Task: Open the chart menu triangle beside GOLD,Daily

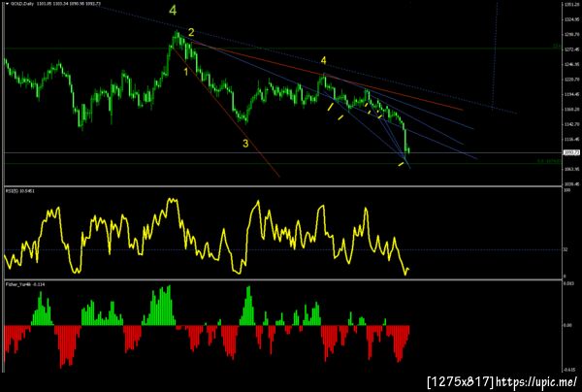Action: click(x=8, y=4)
